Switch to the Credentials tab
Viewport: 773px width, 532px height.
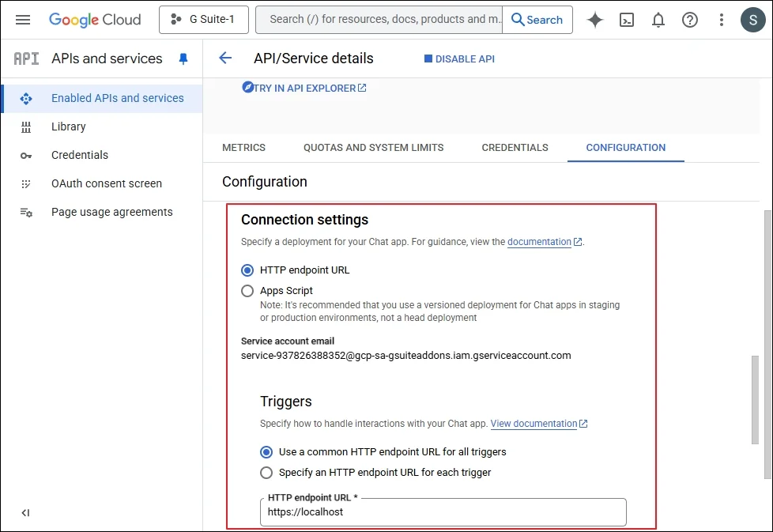pos(515,147)
